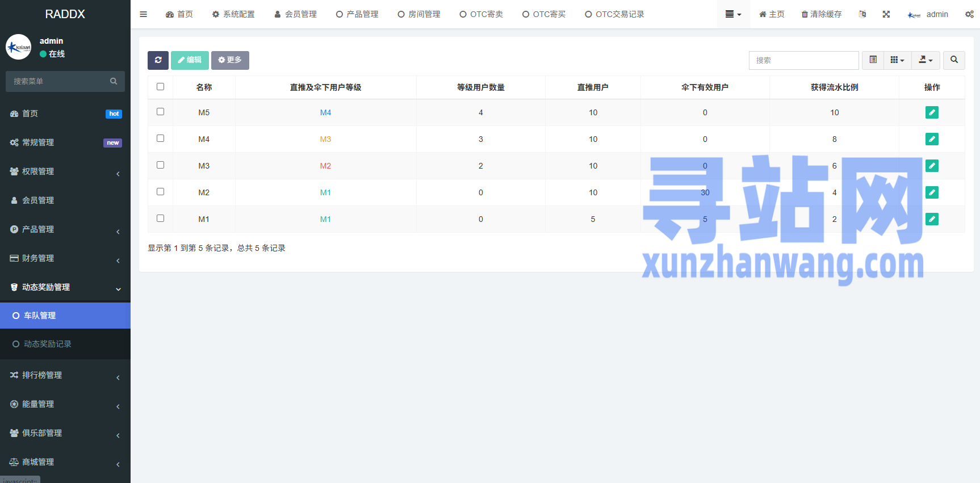The image size is (980, 483).
Task: Open 产品管理 tab in top navigation
Action: coord(357,14)
